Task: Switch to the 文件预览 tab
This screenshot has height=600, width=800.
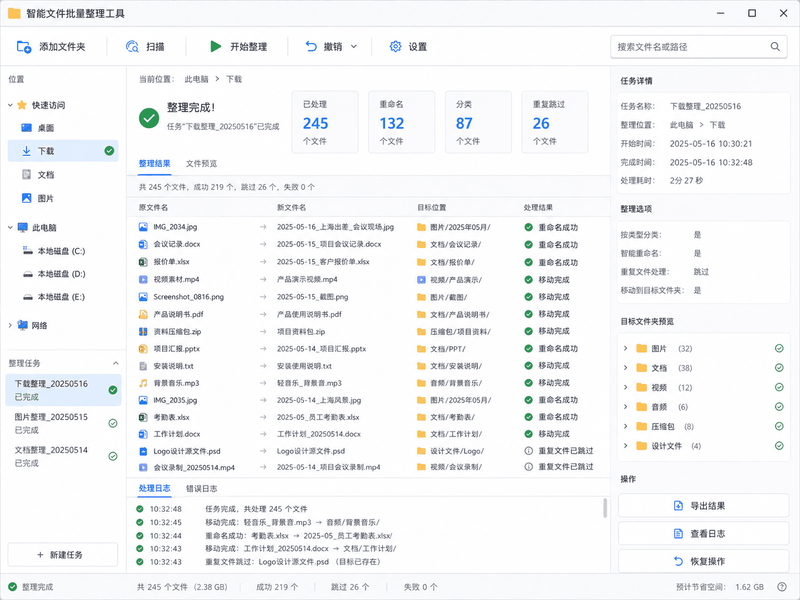Action: 202,163
